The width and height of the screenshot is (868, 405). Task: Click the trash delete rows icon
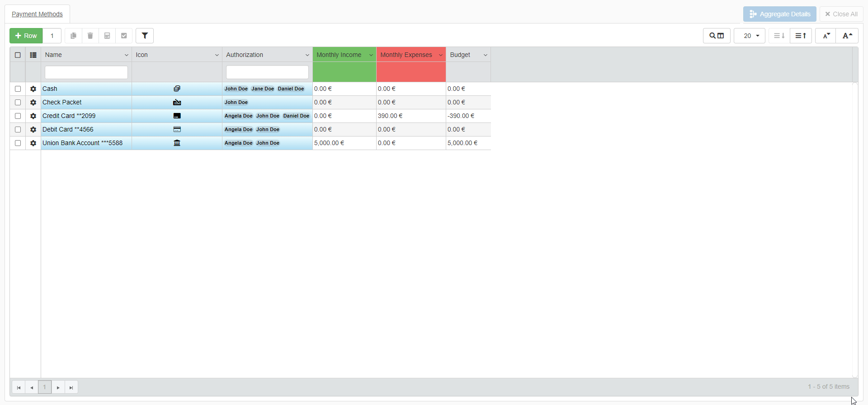tap(90, 36)
